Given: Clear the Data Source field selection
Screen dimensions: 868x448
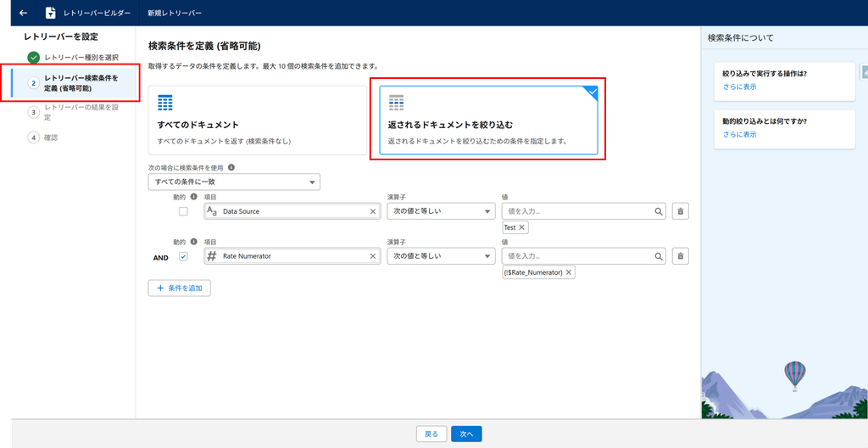Looking at the screenshot, I should tap(373, 211).
